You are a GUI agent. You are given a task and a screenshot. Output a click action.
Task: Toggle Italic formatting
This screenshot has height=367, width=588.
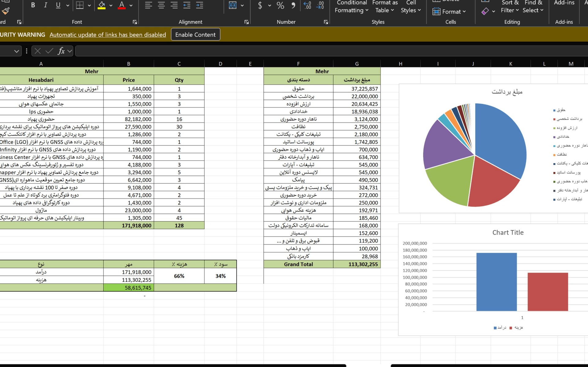(x=45, y=5)
